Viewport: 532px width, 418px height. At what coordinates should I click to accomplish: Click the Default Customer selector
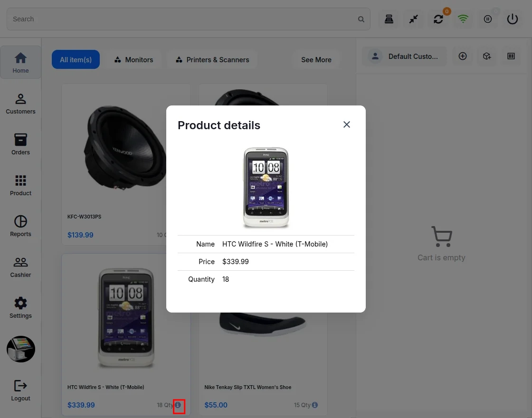pos(404,57)
